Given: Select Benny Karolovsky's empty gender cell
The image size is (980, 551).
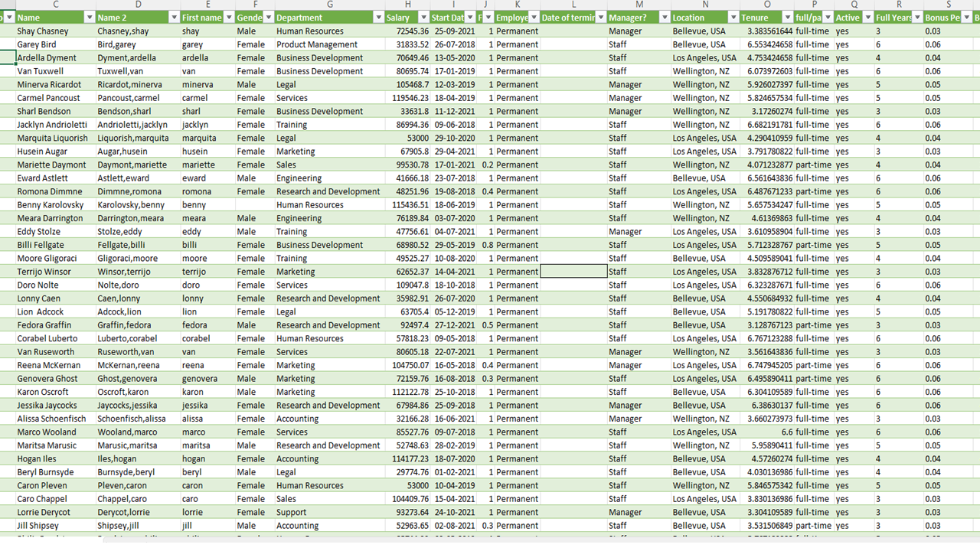Looking at the screenshot, I should coord(255,205).
